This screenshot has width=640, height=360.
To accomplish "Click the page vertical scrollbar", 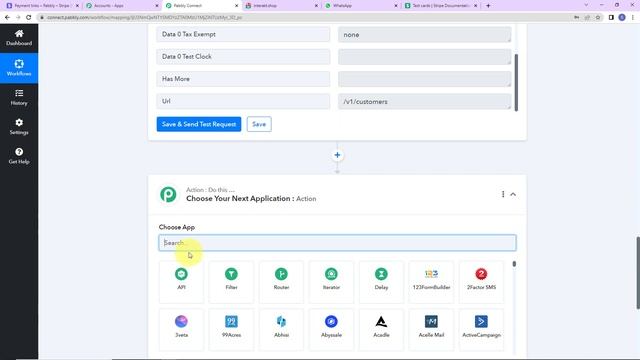I will pyautogui.click(x=638, y=273).
